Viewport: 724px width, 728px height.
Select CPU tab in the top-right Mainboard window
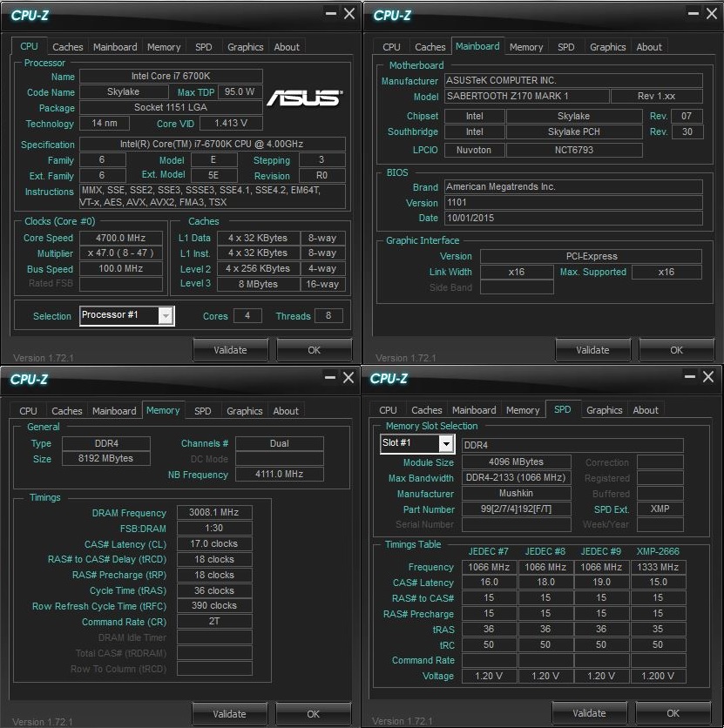coord(391,47)
